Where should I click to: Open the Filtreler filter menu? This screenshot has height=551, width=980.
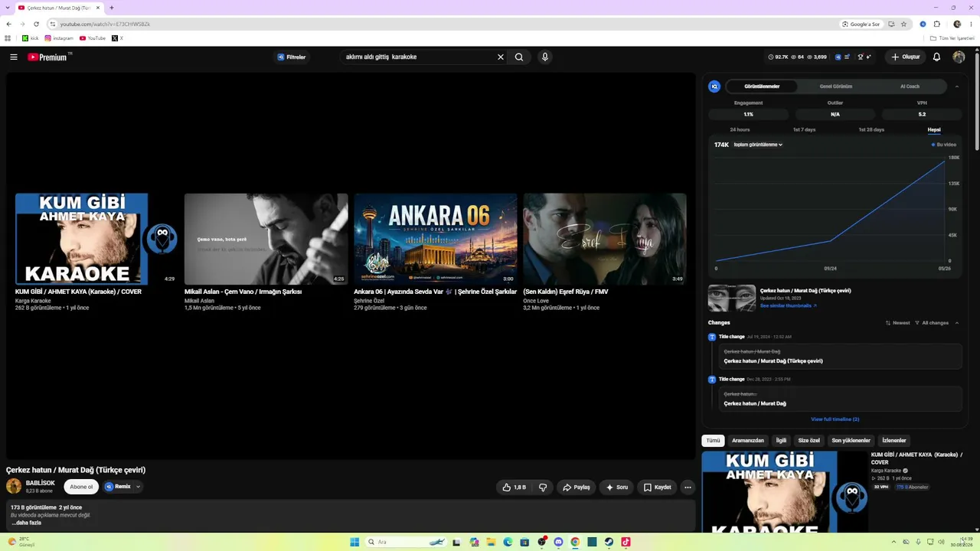coord(292,57)
